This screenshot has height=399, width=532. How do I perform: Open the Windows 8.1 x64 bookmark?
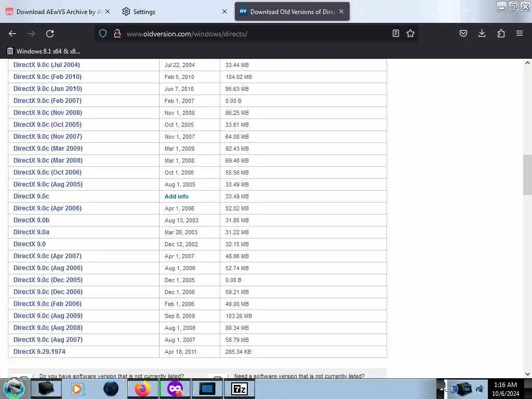coord(44,51)
